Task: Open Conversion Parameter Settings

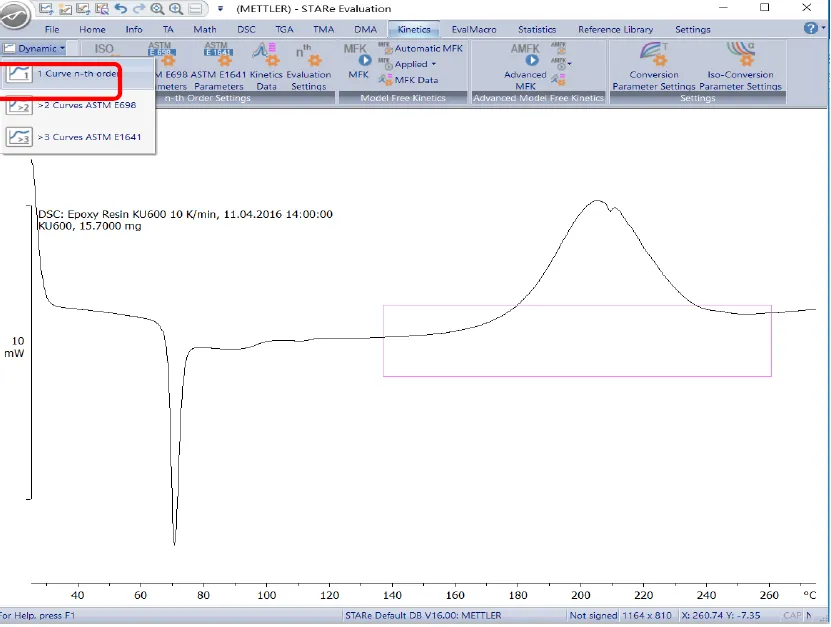Action: (654, 66)
